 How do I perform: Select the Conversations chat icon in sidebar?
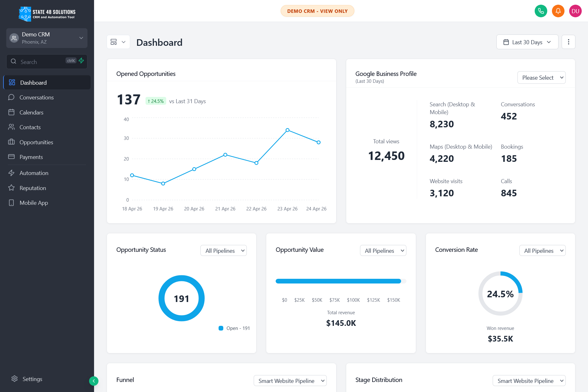click(x=12, y=97)
